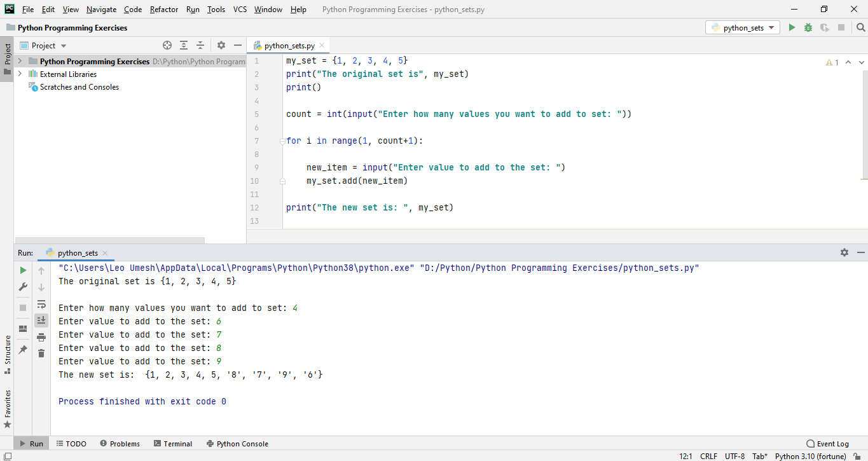This screenshot has width=868, height=461.
Task: Open the Project view selector dropdown
Action: pyautogui.click(x=43, y=45)
